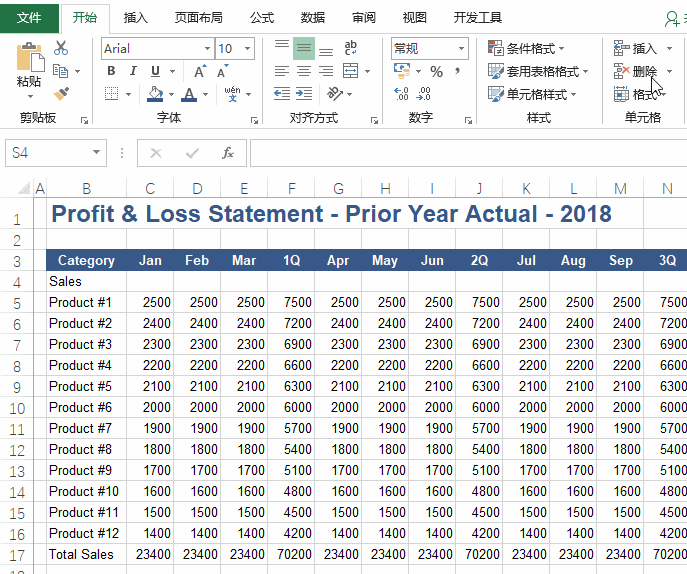Screen dimensions: 687x574
Task: Switch to the 数据 Data tab
Action: click(x=312, y=18)
